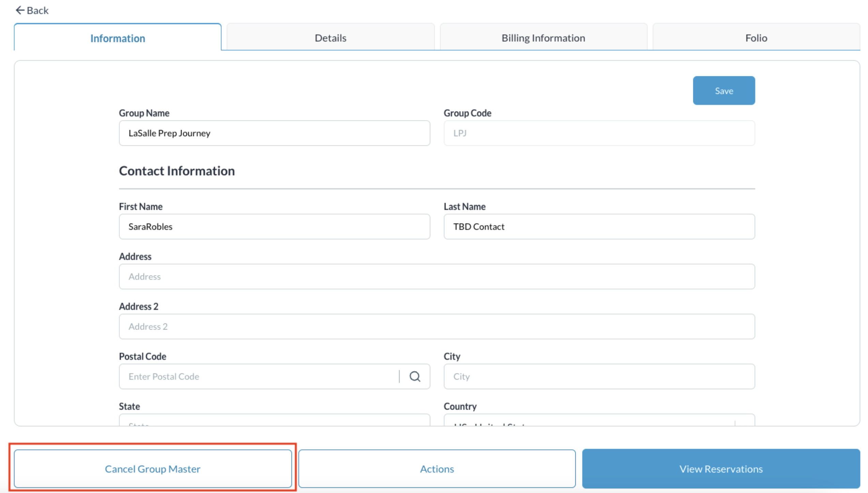Click the Address 2 input field
The image size is (868, 493).
click(x=437, y=327)
